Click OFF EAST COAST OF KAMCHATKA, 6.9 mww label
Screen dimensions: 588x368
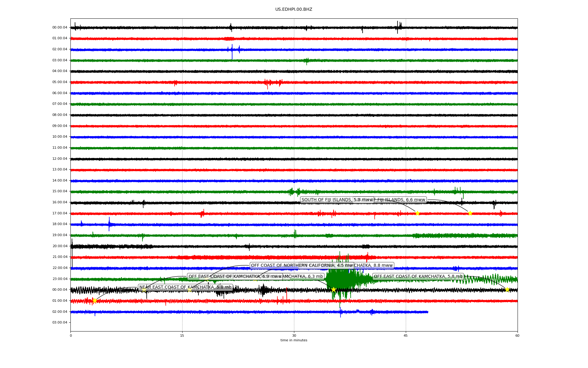[x=235, y=277]
